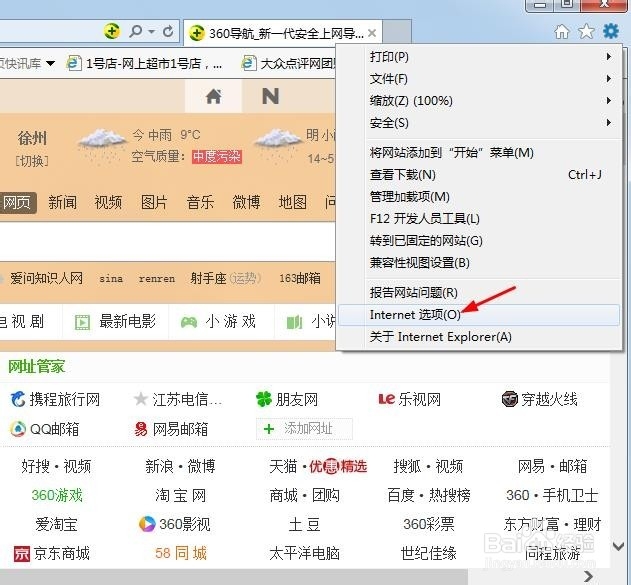Open the renren link

click(x=157, y=279)
